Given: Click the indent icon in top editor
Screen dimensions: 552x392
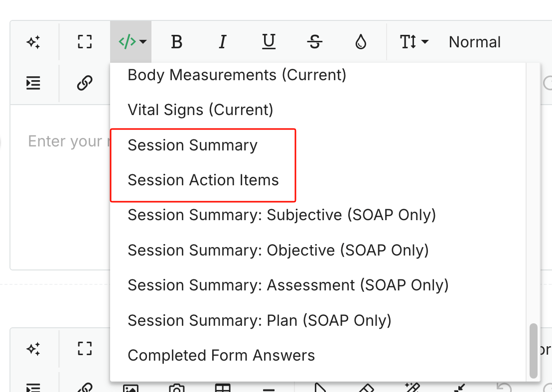Looking at the screenshot, I should (33, 83).
